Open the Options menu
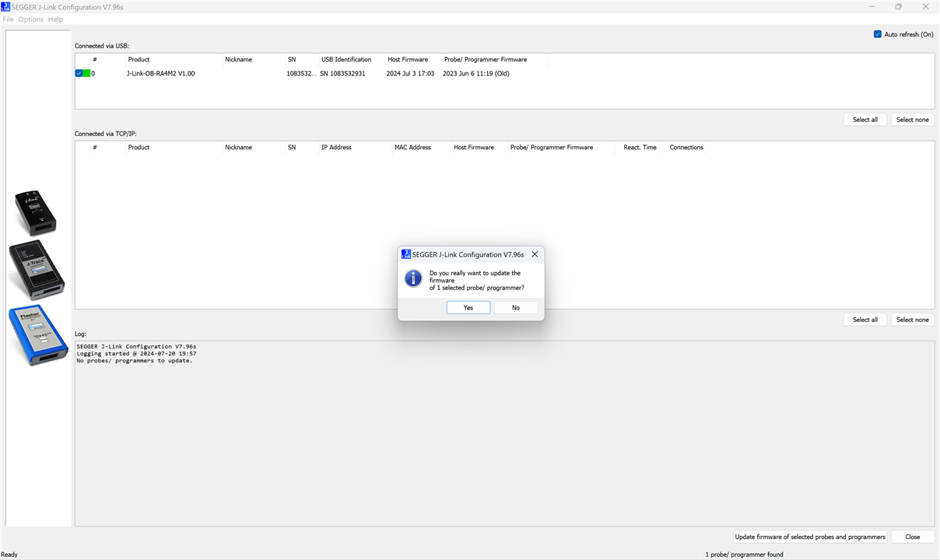This screenshot has width=940, height=560. coord(31,19)
